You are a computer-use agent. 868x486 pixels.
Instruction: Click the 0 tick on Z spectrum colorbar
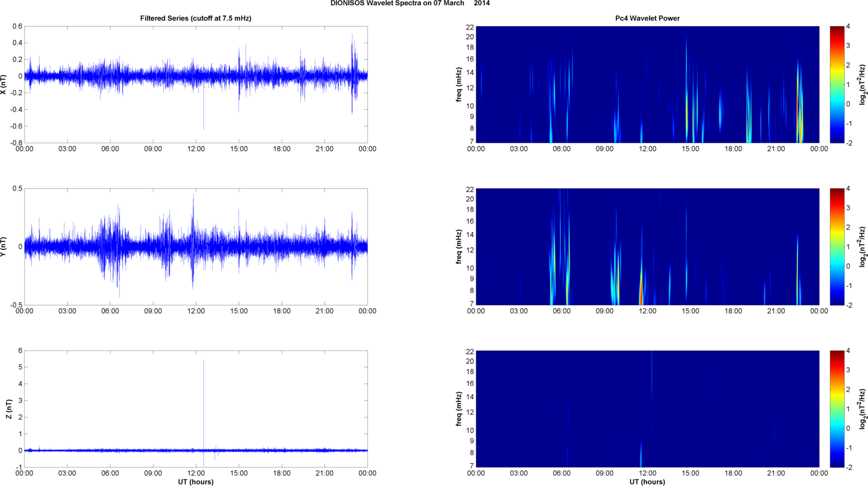(x=848, y=429)
